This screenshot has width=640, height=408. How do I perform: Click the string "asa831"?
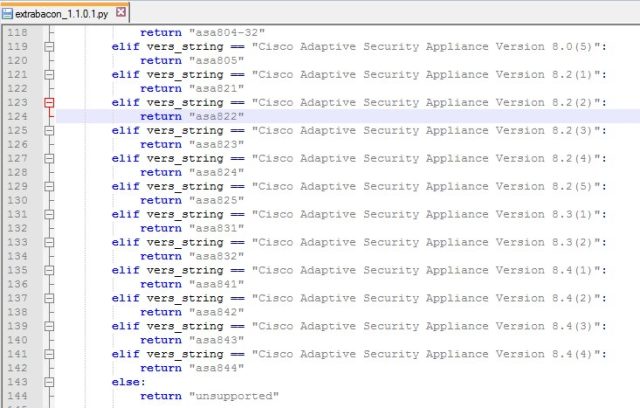point(216,228)
